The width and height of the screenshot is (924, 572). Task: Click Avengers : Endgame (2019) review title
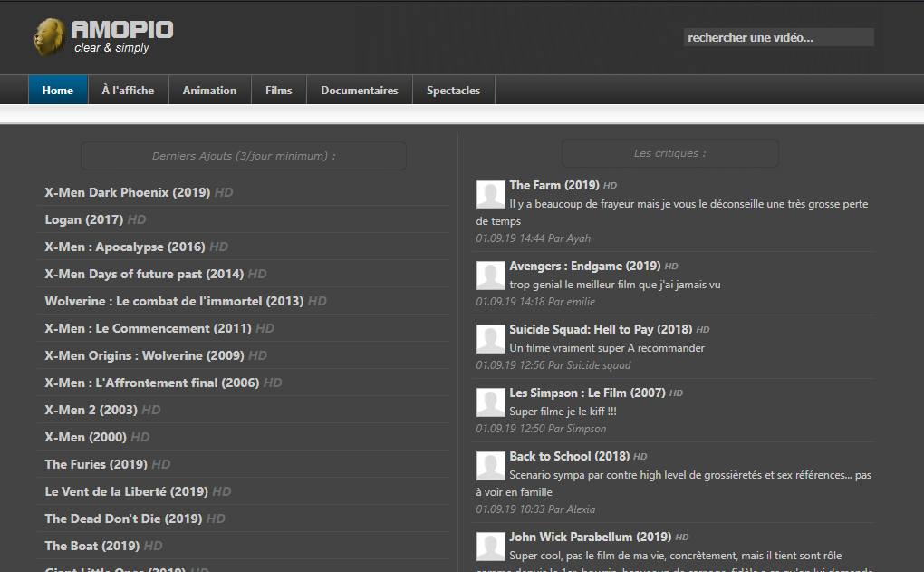[585, 266]
